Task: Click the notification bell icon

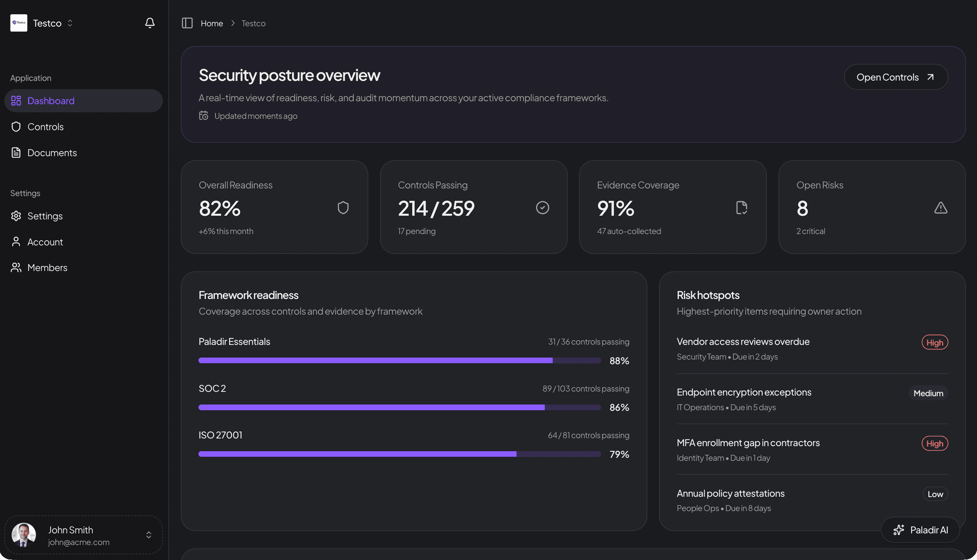Action: pos(150,23)
